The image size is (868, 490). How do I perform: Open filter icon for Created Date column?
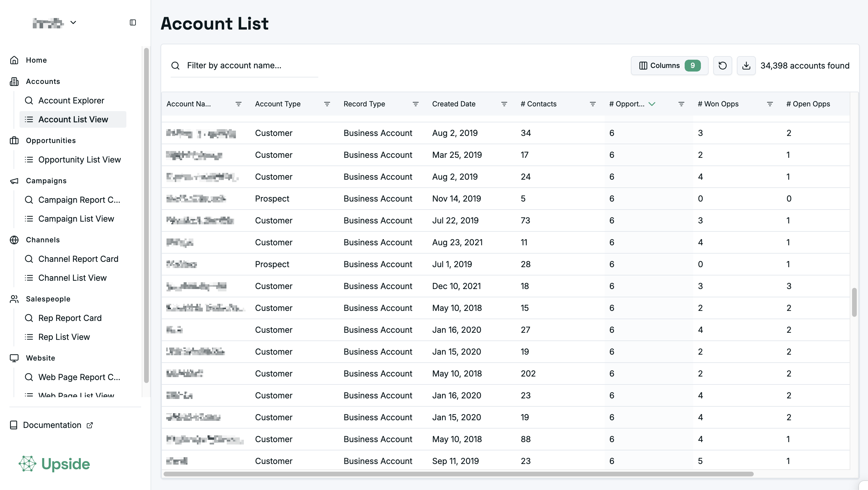tap(504, 104)
